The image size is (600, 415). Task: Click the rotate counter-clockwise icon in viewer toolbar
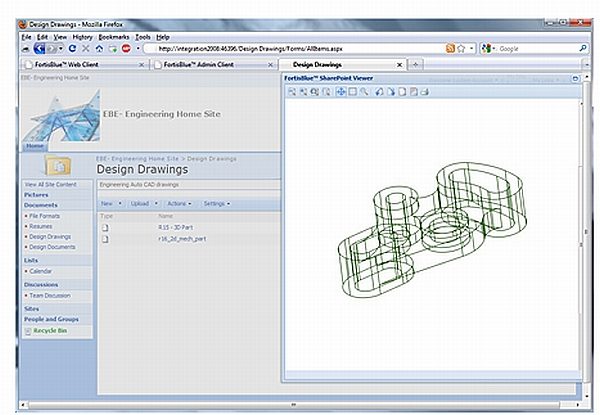tap(379, 92)
